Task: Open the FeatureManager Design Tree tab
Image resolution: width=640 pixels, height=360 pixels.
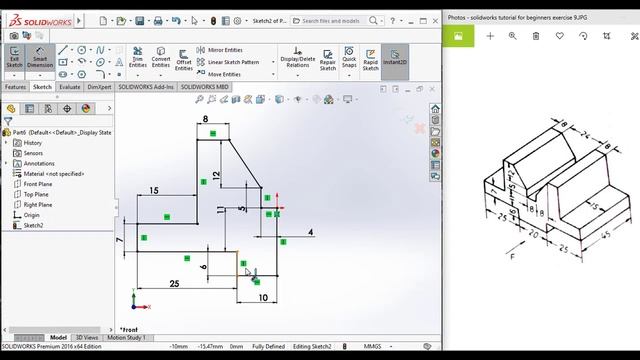Action: pos(11,109)
